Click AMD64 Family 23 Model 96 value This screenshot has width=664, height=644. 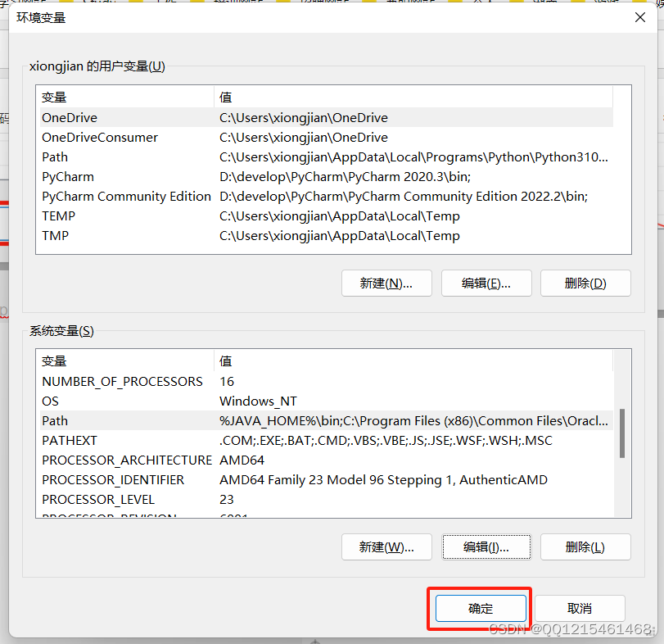tap(383, 479)
